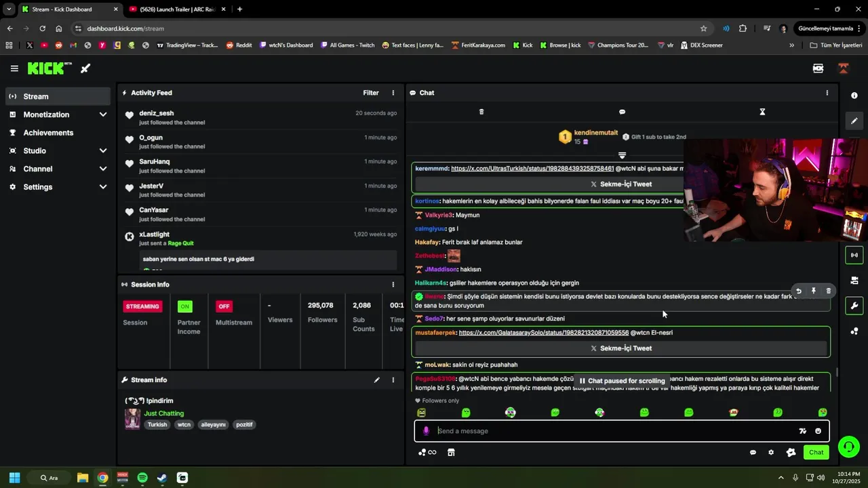Click the info icon in the right sidebar
868x488 pixels.
pyautogui.click(x=854, y=96)
